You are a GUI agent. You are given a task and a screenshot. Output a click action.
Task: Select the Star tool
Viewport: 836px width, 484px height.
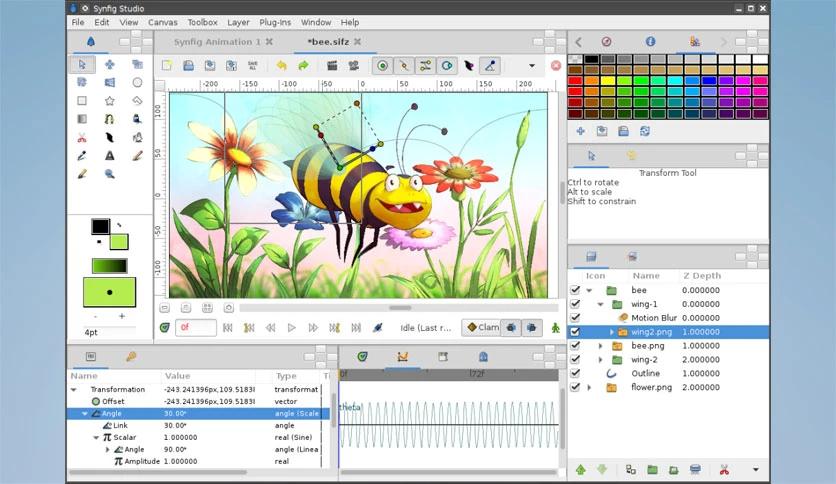pos(109,101)
